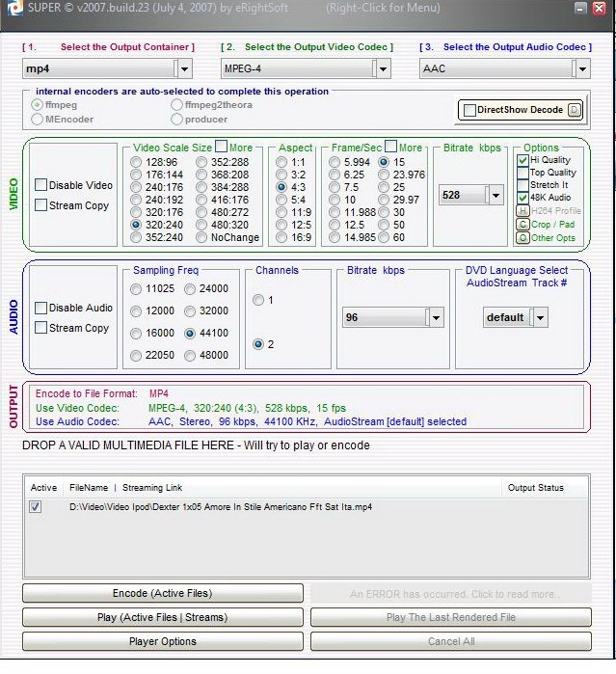
Task: Open Player Options
Action: pos(162,641)
